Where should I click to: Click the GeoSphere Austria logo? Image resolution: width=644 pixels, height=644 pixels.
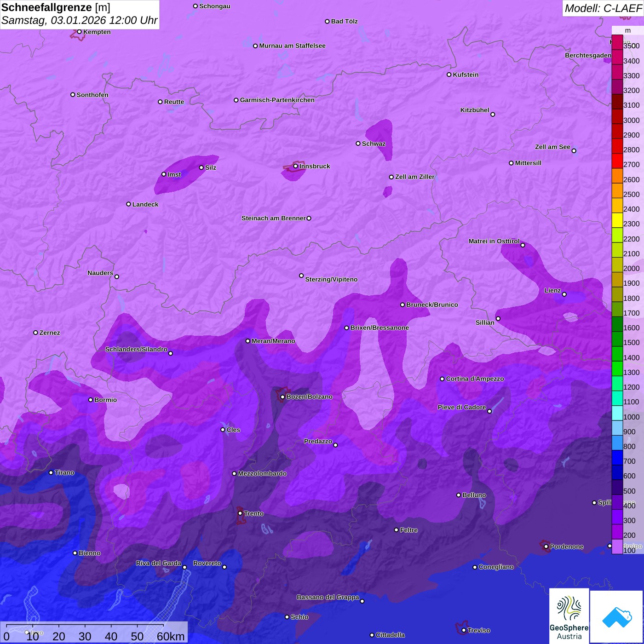click(569, 616)
